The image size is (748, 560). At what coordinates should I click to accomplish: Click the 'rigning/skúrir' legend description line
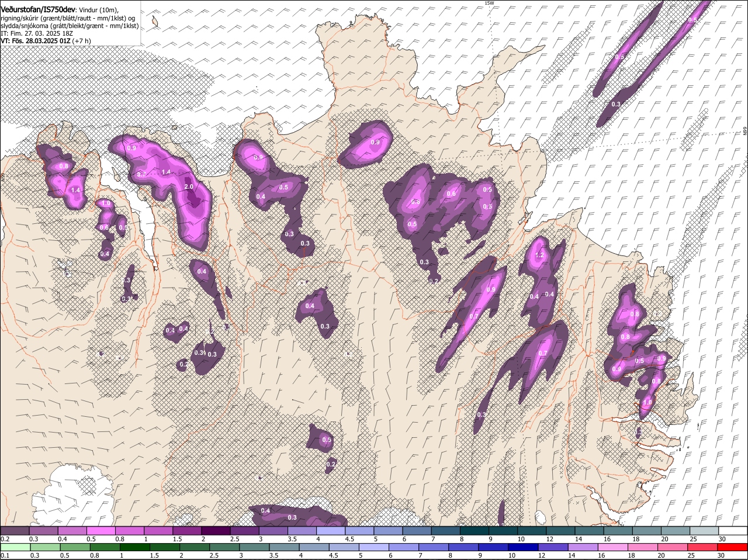pyautogui.click(x=68, y=18)
